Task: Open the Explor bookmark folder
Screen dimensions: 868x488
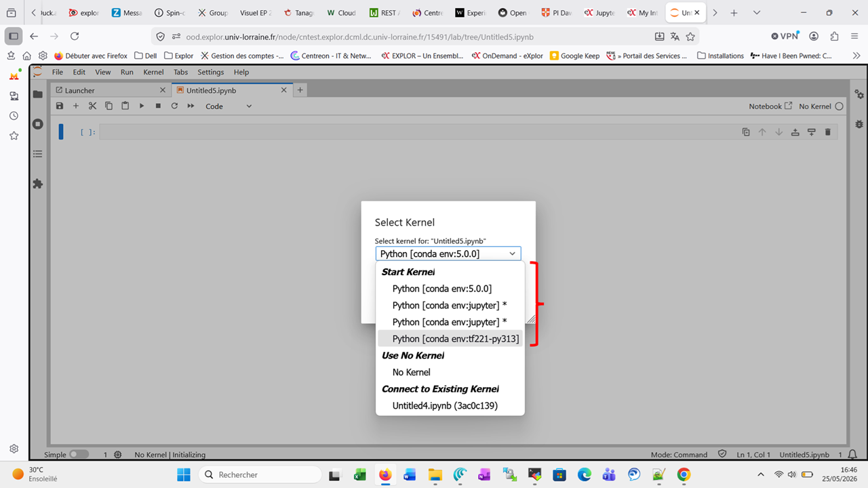Action: [x=179, y=56]
